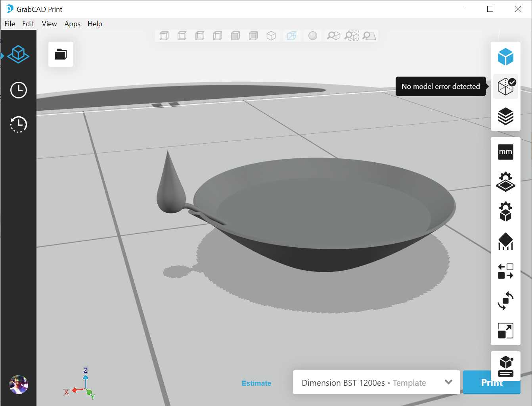Click the dish model in the viewport

(x=324, y=214)
